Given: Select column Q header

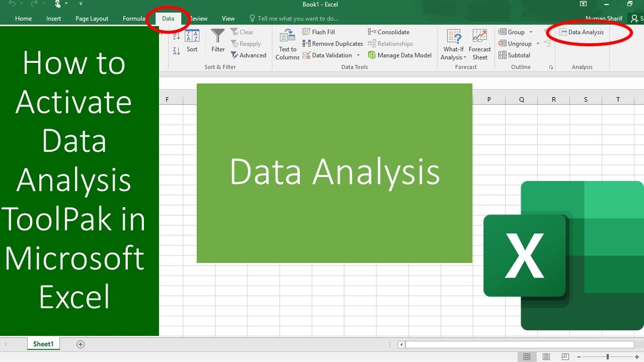Looking at the screenshot, I should pos(521,100).
